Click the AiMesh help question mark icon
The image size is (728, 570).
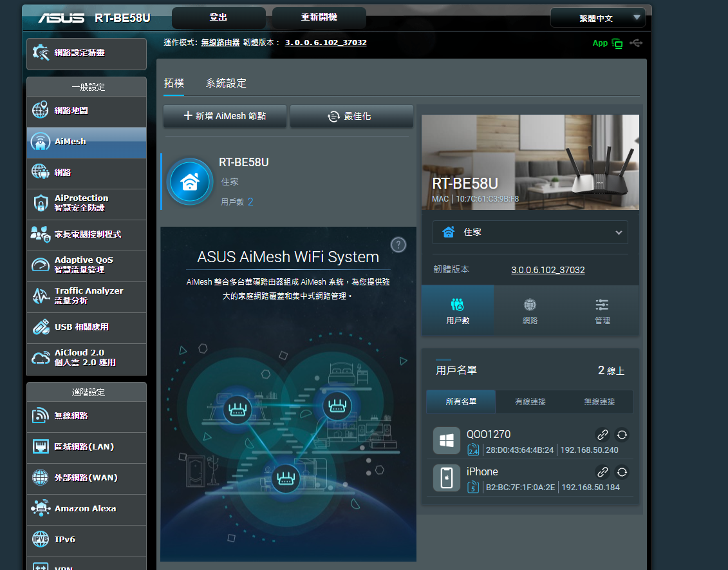398,245
